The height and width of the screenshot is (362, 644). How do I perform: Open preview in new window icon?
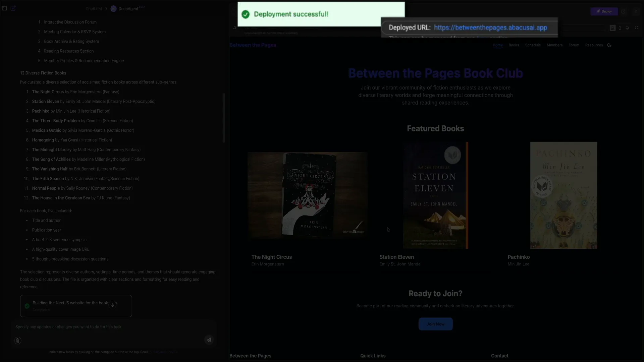pos(623,11)
